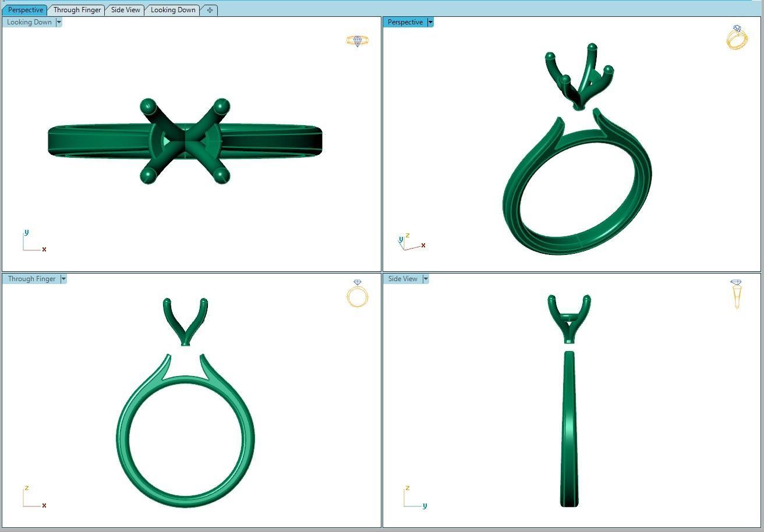Add a new viewport tab with plus
Viewport: 764px width, 532px height.
210,10
